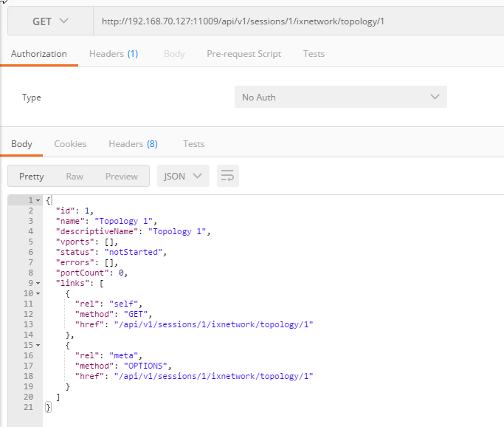View the response Headers (8) tab
Viewport: 504px width, 427px height.
point(133,144)
